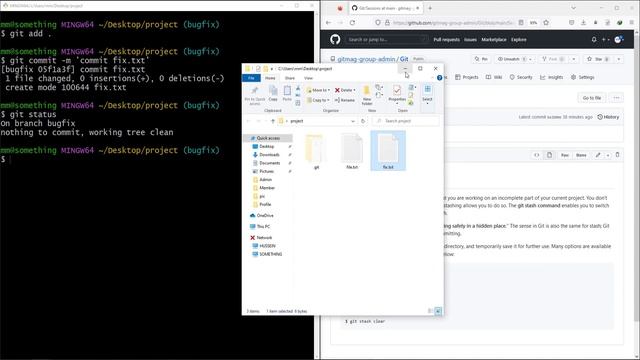Open GitHub notifications bell
640x360 pixels.
[594, 40]
